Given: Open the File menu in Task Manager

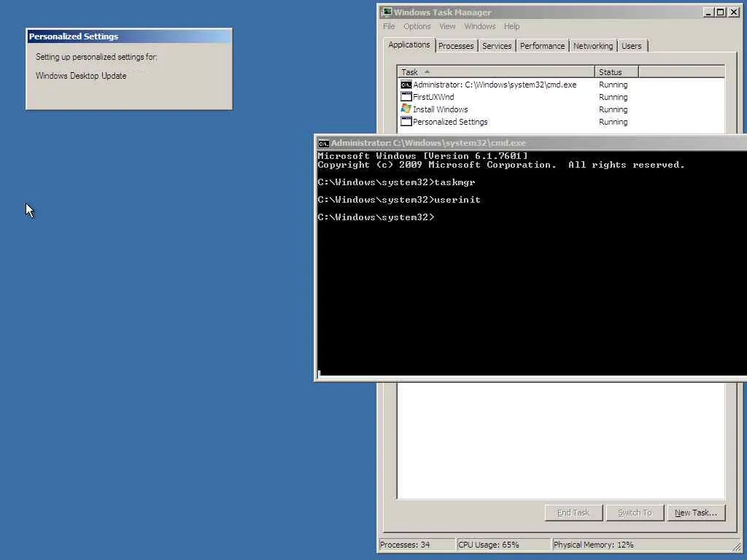Looking at the screenshot, I should (389, 26).
